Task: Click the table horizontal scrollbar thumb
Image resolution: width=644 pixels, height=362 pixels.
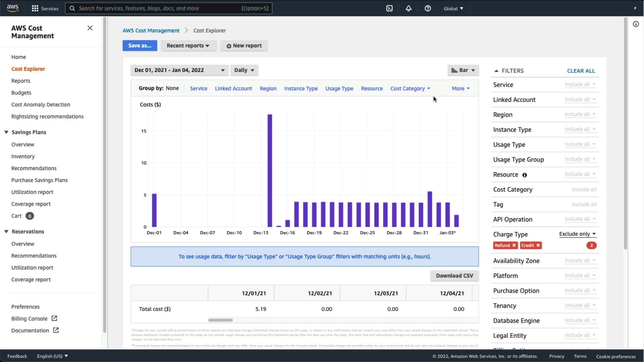Action: (220, 320)
